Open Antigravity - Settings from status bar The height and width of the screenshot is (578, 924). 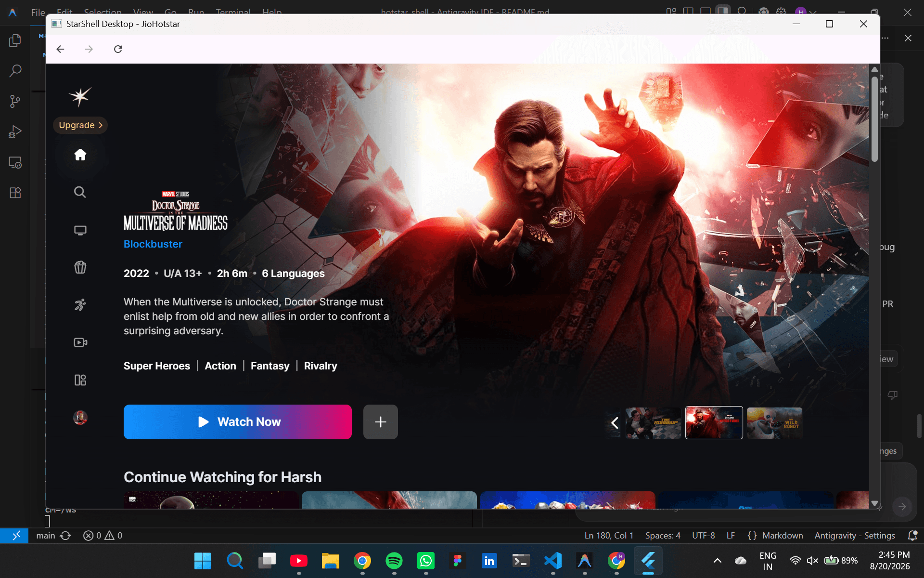click(x=855, y=536)
